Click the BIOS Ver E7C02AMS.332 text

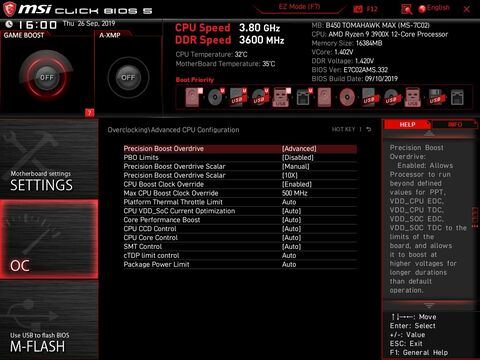[x=350, y=70]
